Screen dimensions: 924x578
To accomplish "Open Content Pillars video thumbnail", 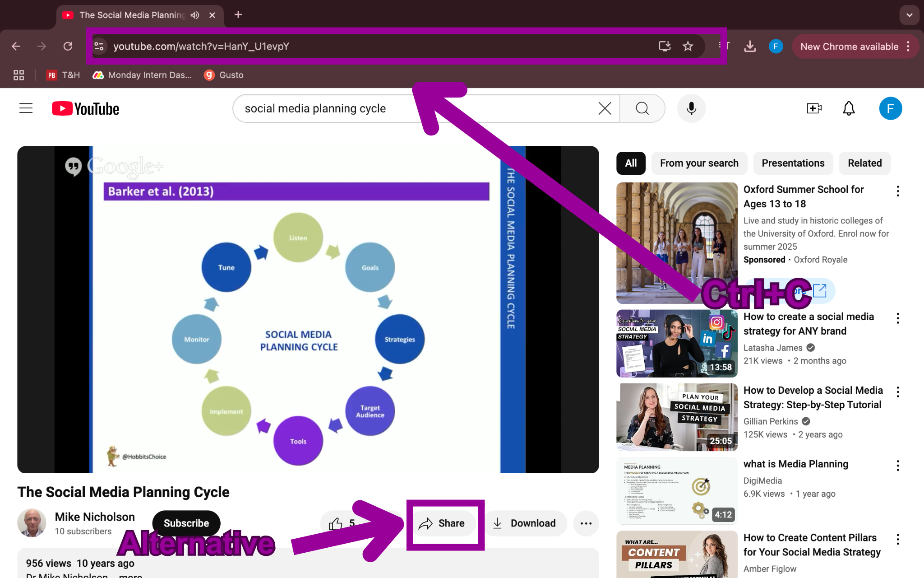I will click(677, 555).
